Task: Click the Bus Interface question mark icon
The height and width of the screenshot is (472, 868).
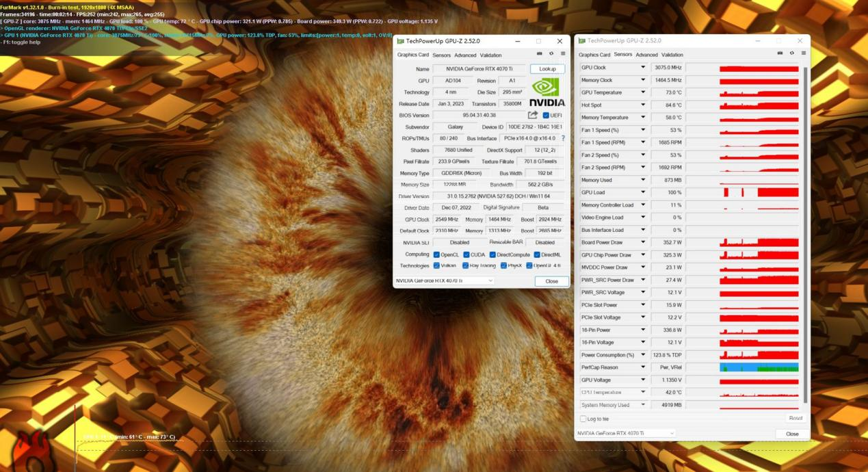Action: (x=563, y=138)
